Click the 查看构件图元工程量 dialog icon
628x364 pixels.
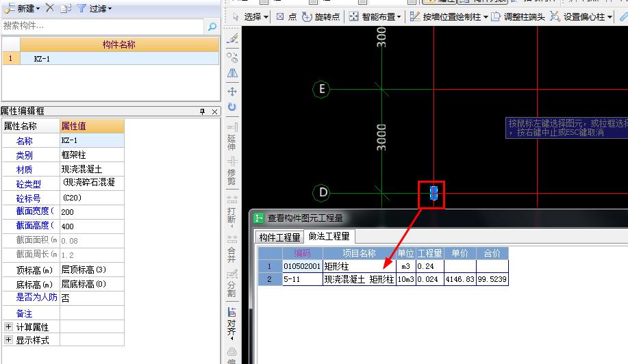pyautogui.click(x=259, y=218)
